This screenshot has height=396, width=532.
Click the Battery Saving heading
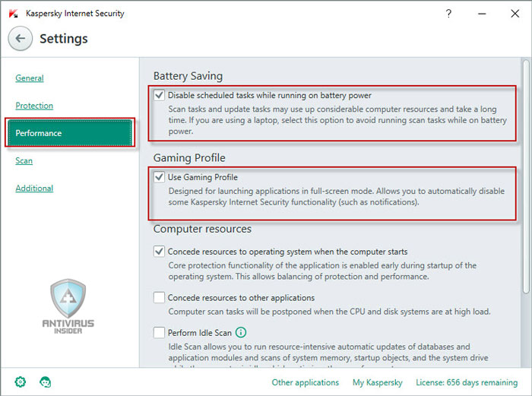coord(188,76)
